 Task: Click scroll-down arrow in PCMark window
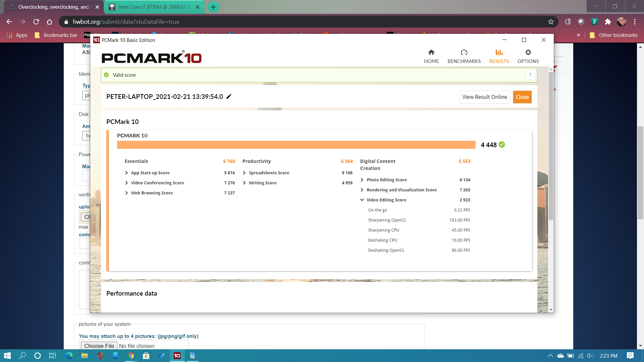(551, 310)
